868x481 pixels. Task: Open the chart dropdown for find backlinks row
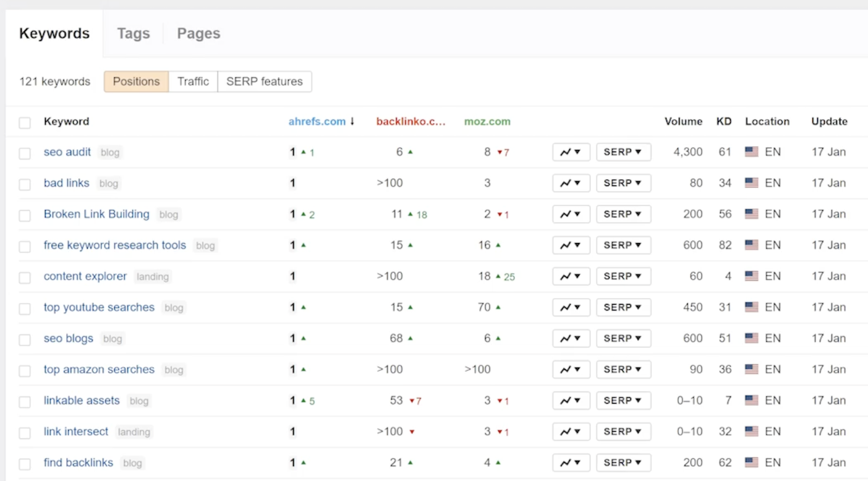pyautogui.click(x=571, y=462)
